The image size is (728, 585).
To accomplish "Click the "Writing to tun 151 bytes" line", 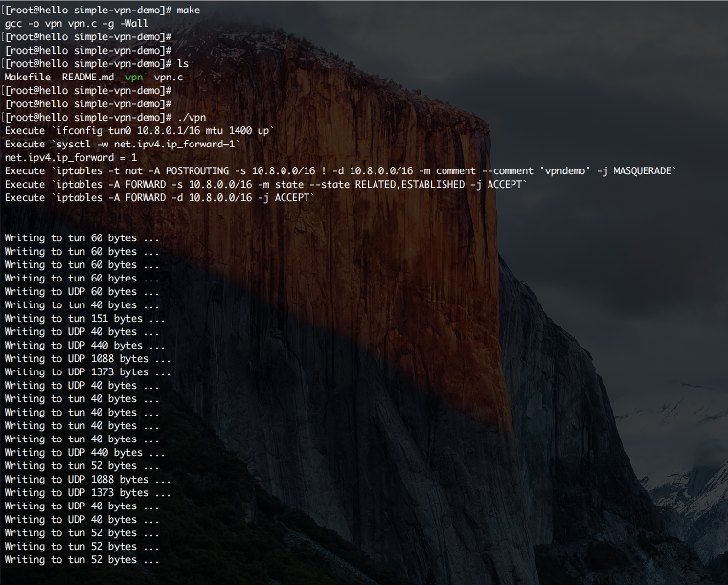I will [x=84, y=319].
